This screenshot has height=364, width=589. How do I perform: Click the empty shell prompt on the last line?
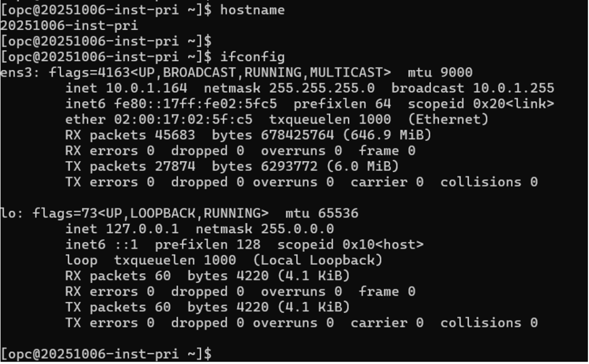pyautogui.click(x=106, y=353)
